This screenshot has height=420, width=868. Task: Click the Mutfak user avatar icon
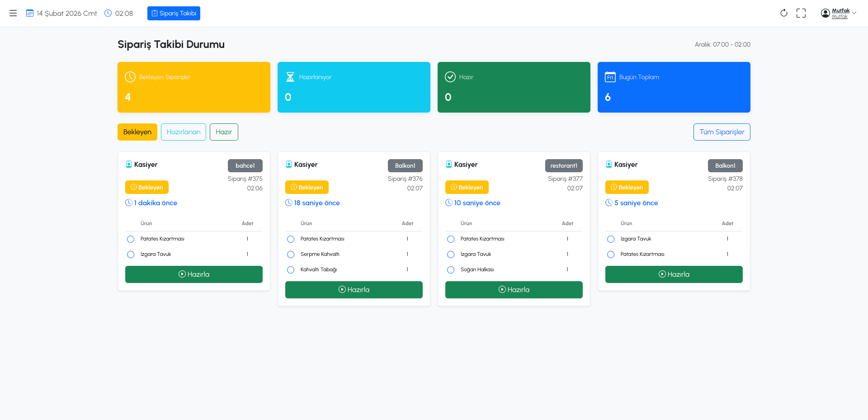click(x=825, y=14)
